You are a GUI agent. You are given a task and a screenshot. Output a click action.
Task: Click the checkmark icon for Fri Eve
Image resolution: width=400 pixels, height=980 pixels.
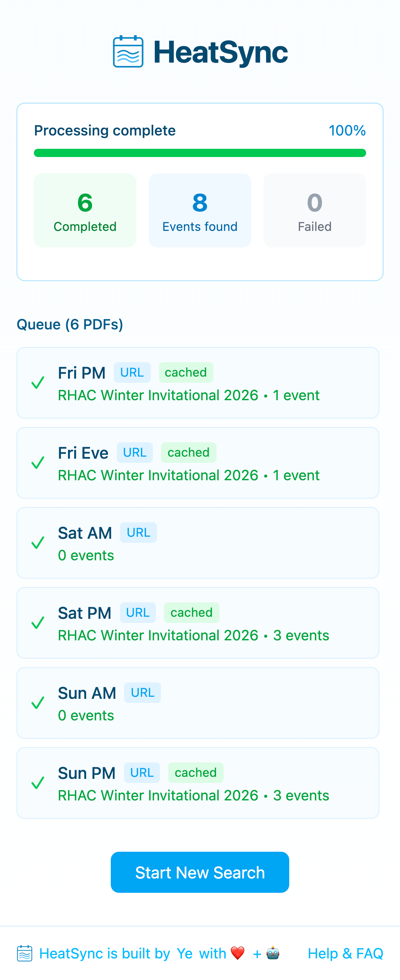(x=38, y=462)
